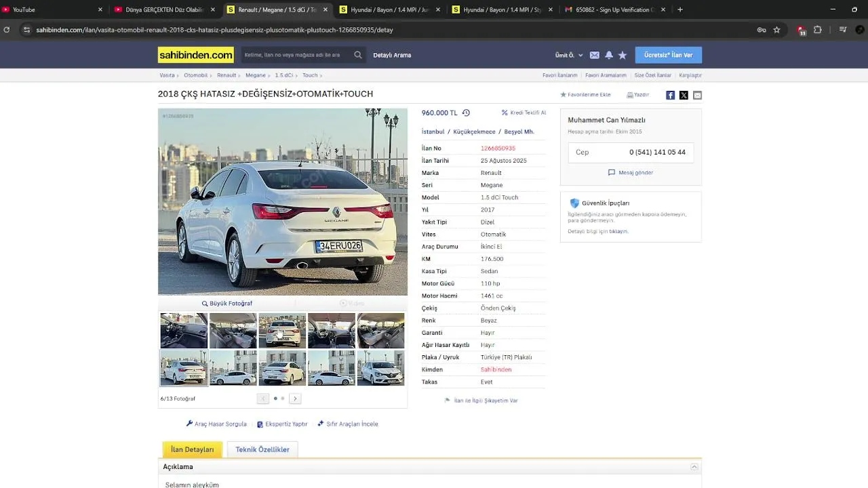
Task: Click Yazdır print link
Action: [637, 95]
